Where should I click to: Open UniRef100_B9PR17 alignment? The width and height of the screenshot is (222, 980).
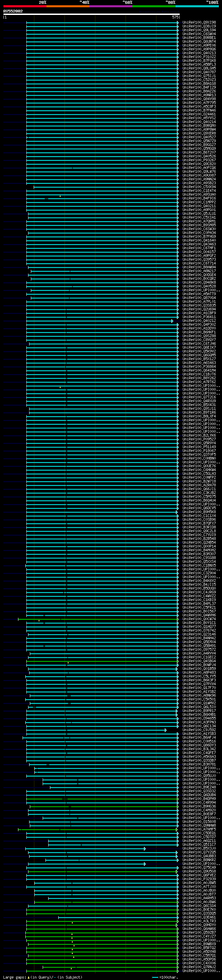pyautogui.click(x=199, y=711)
